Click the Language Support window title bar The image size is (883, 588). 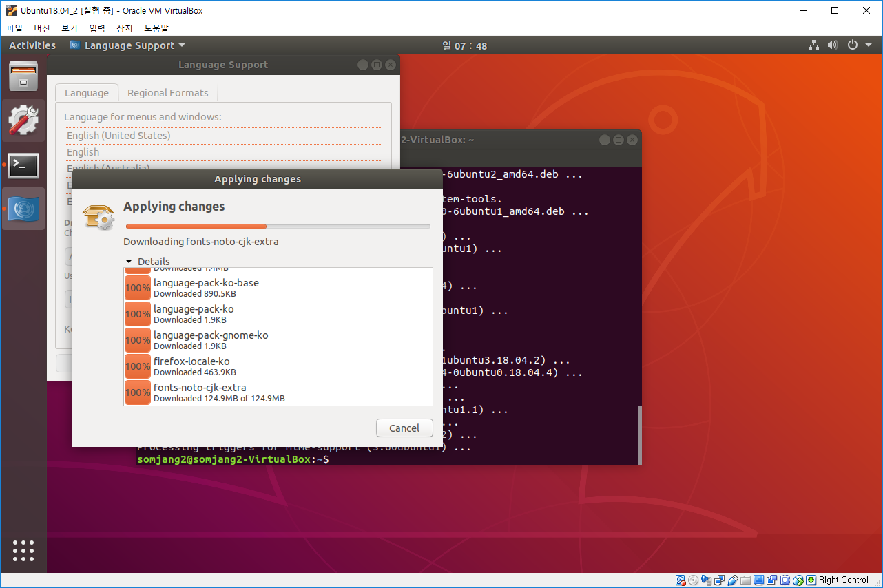[223, 65]
